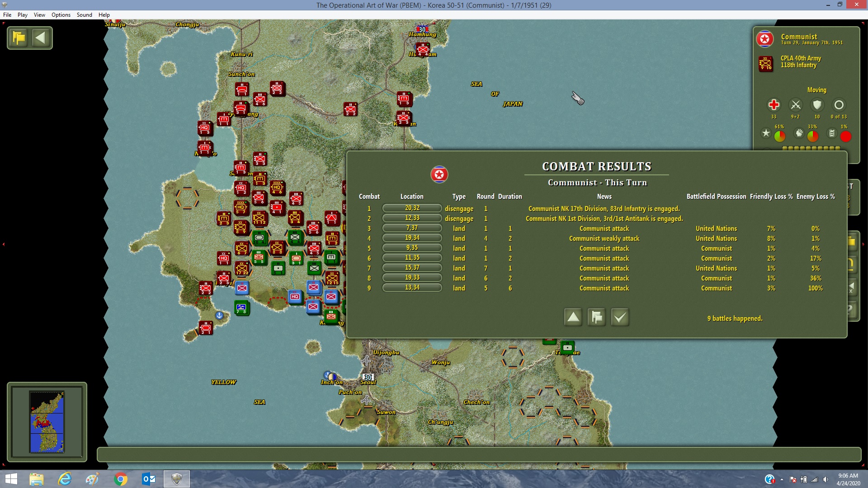Click the crossed swords attack strength icon

[796, 105]
